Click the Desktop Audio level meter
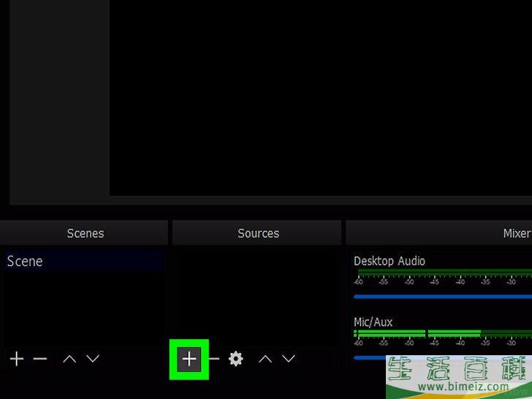Screen dimensions: 532x399 [438, 273]
